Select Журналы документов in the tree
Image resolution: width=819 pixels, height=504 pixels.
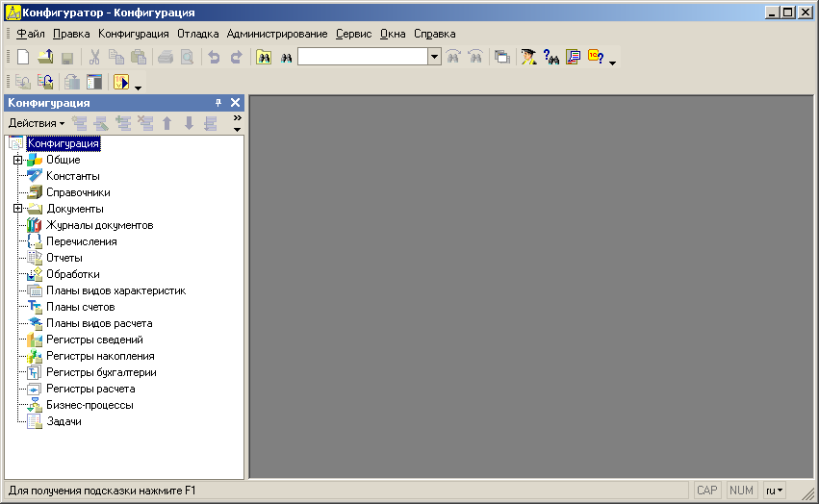point(99,225)
